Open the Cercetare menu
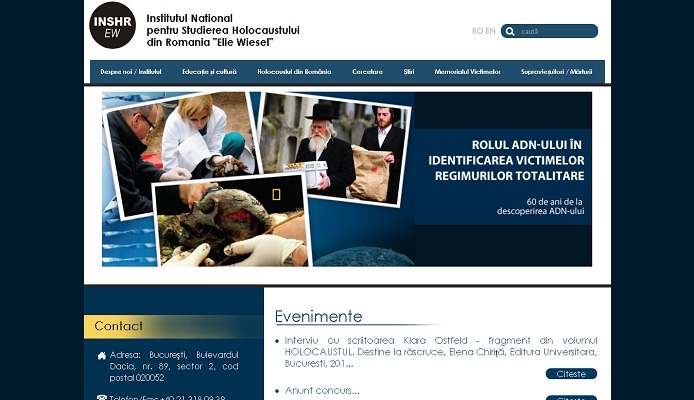694x400 pixels. coord(367,72)
